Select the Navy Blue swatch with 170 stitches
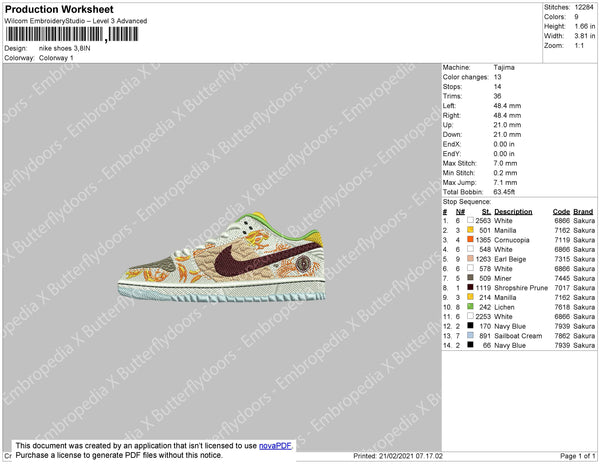600x464 pixels. pos(470,326)
